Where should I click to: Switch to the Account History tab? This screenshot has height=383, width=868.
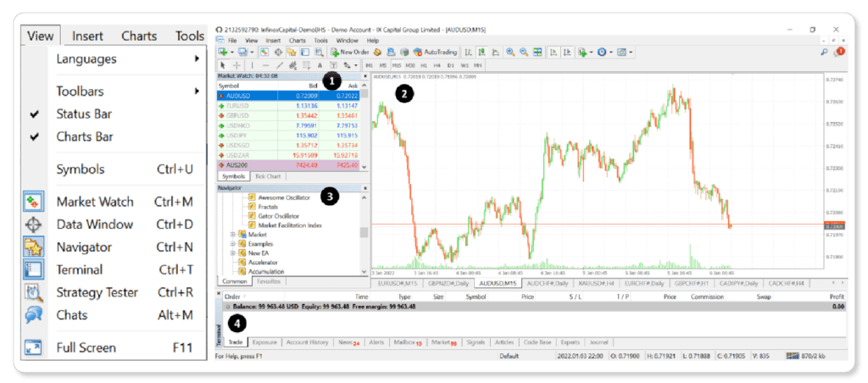(x=307, y=342)
